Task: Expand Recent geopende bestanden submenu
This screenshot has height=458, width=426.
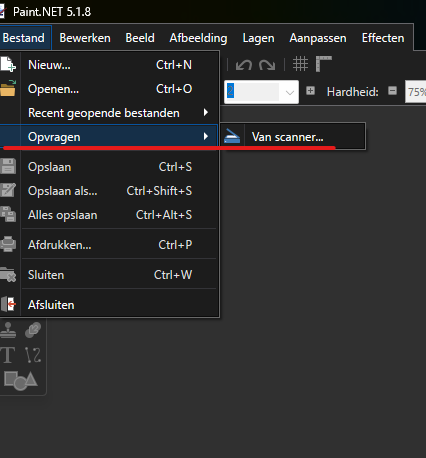Action: [x=206, y=113]
